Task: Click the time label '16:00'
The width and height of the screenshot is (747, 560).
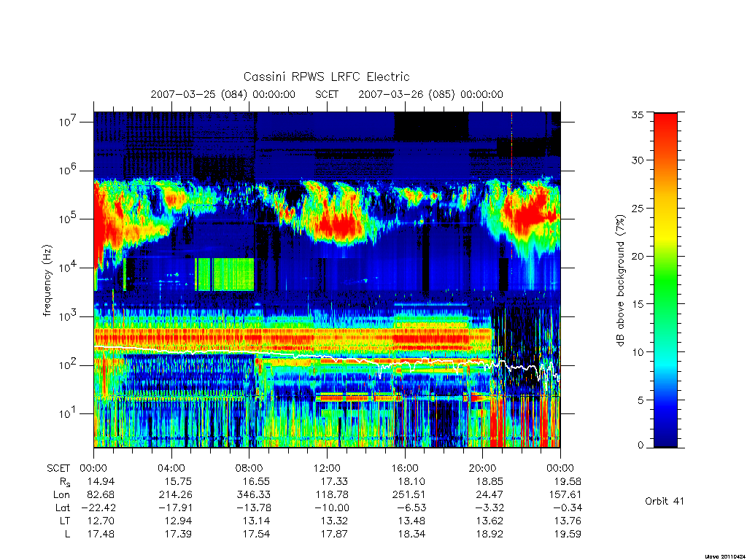Action: tap(404, 468)
